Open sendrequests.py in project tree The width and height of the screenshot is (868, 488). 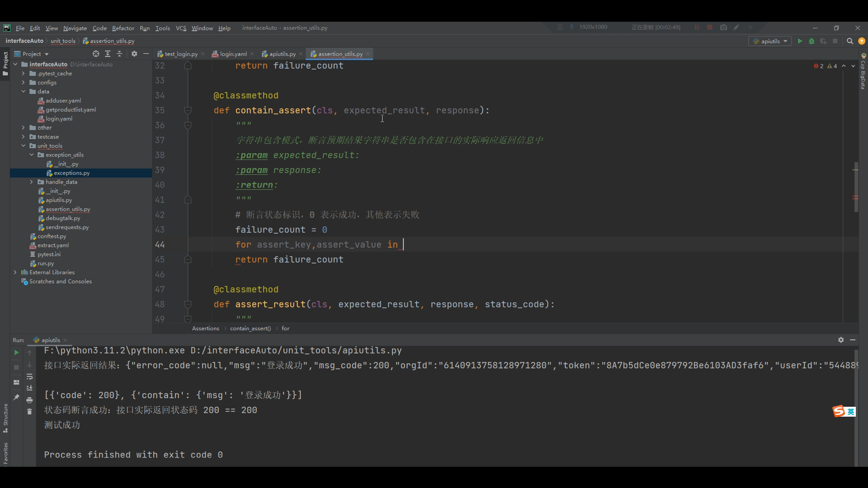click(x=67, y=227)
